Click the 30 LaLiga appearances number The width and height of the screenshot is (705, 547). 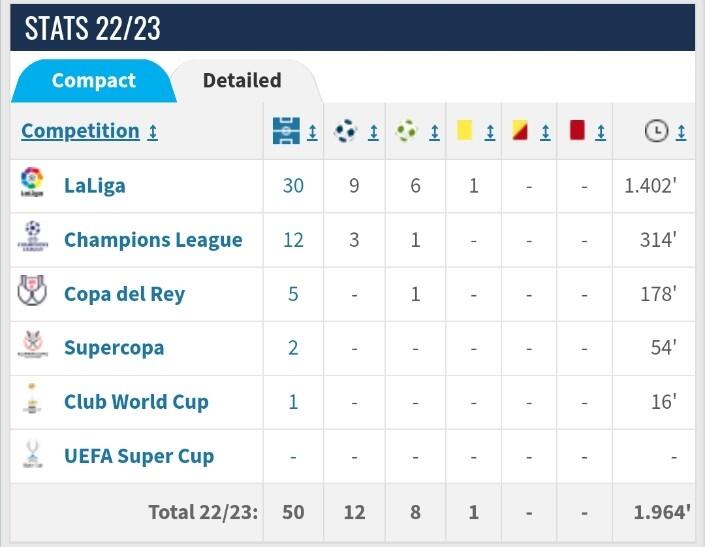coord(293,186)
